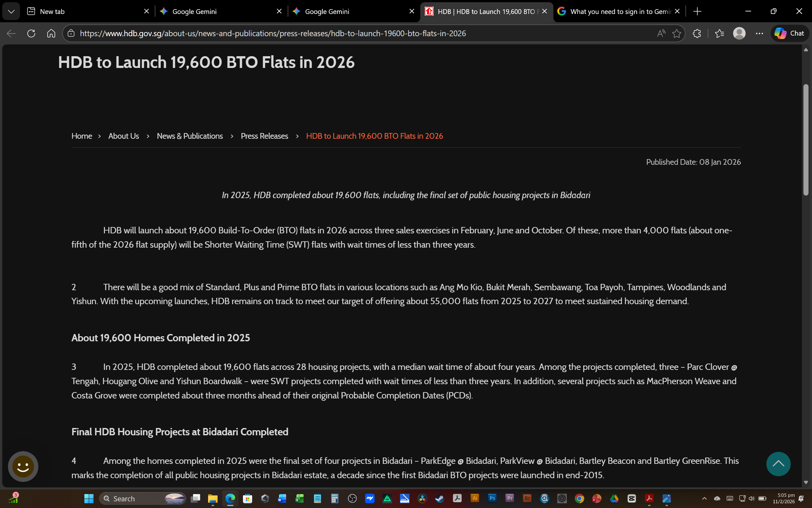Image resolution: width=812 pixels, height=508 pixels.
Task: Close the New tab tab
Action: click(147, 11)
